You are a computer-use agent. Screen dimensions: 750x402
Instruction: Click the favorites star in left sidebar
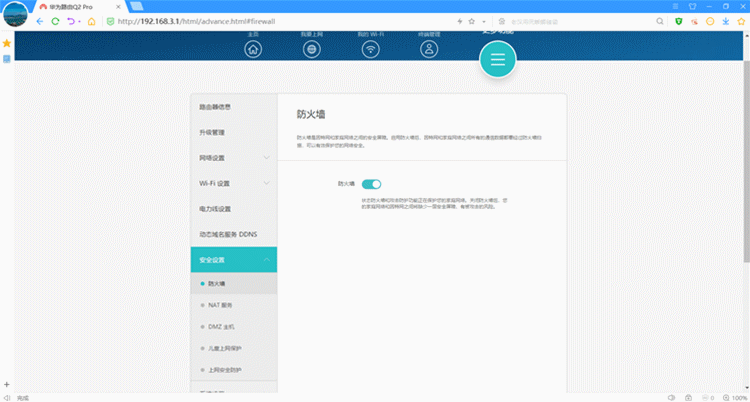[x=7, y=44]
